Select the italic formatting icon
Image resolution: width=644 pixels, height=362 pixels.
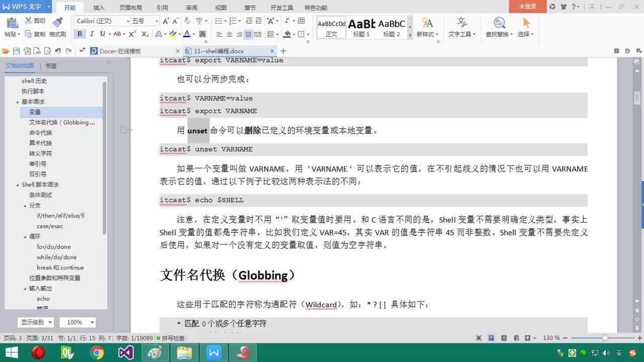point(91,34)
